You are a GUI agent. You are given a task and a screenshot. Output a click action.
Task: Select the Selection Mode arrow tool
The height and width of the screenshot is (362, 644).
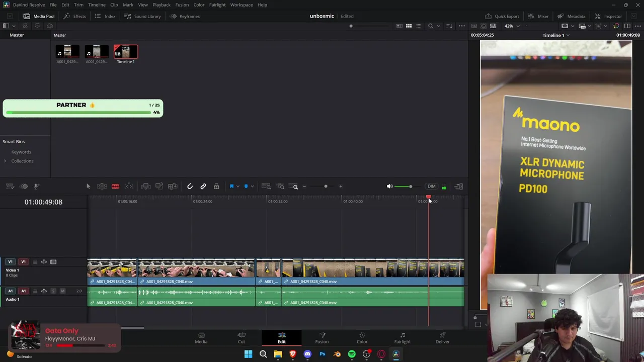[x=88, y=187]
